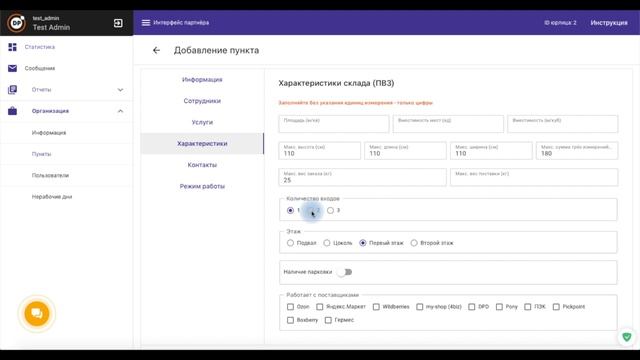Screen dimensions: 640x360
Task: Click the Макс. вес поставки field
Action: (534, 177)
